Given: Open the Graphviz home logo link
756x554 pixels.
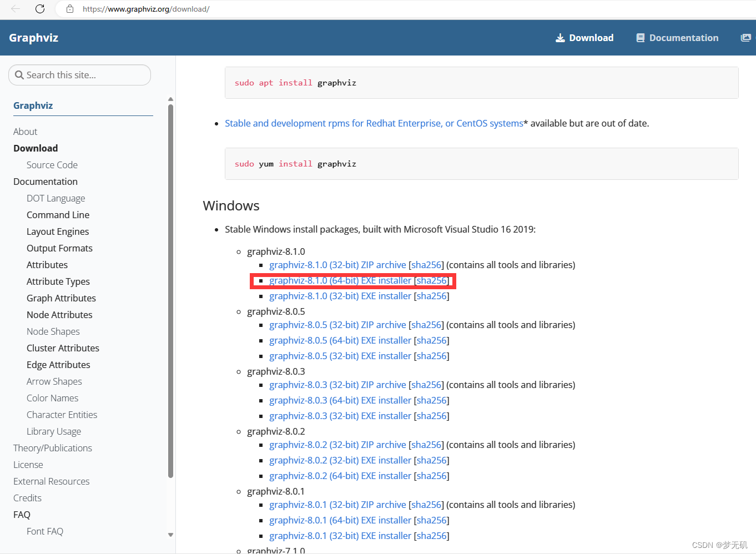Looking at the screenshot, I should 34,38.
